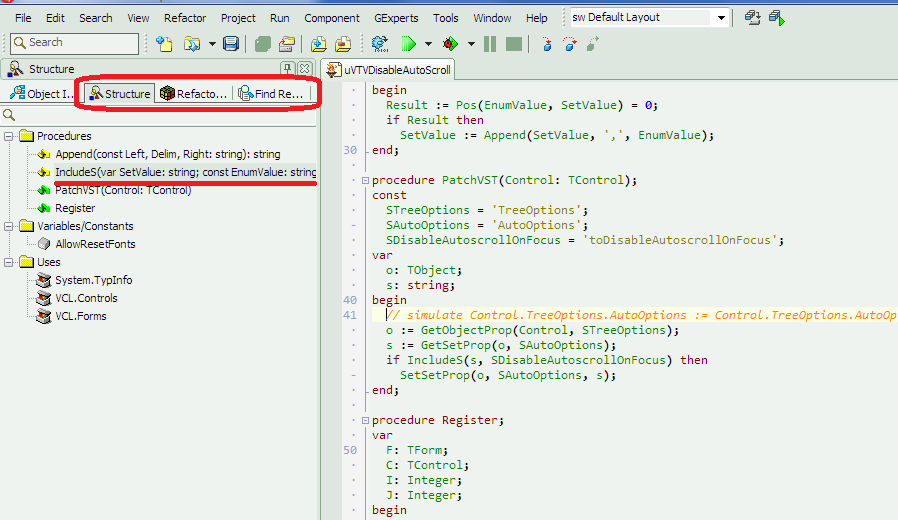The height and width of the screenshot is (520, 898).
Task: Click the Set debug desktop icon
Action: tap(777, 18)
